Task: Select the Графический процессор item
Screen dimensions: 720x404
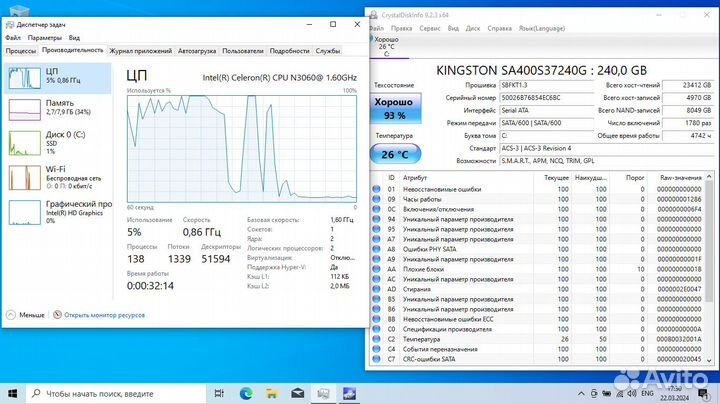Action: (58, 212)
